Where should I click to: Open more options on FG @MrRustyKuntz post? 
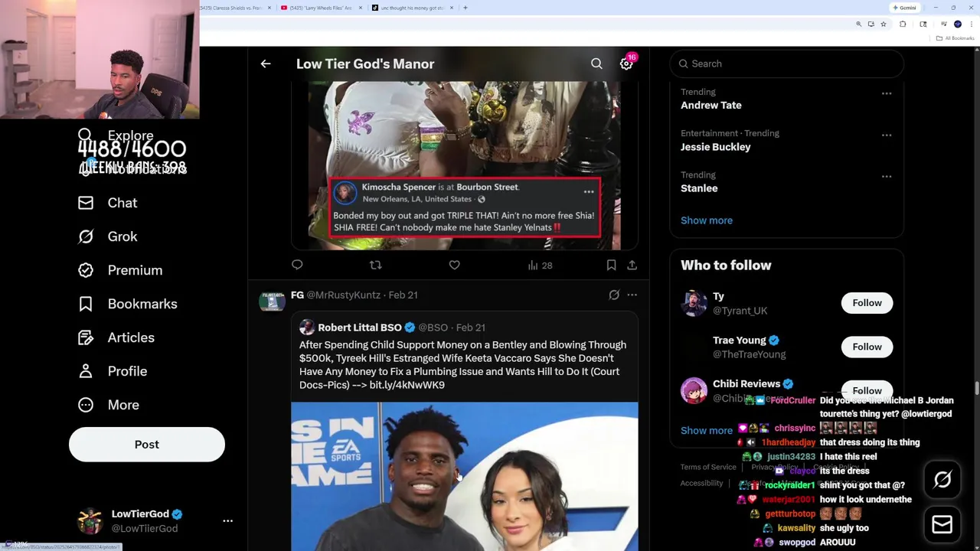coord(632,295)
